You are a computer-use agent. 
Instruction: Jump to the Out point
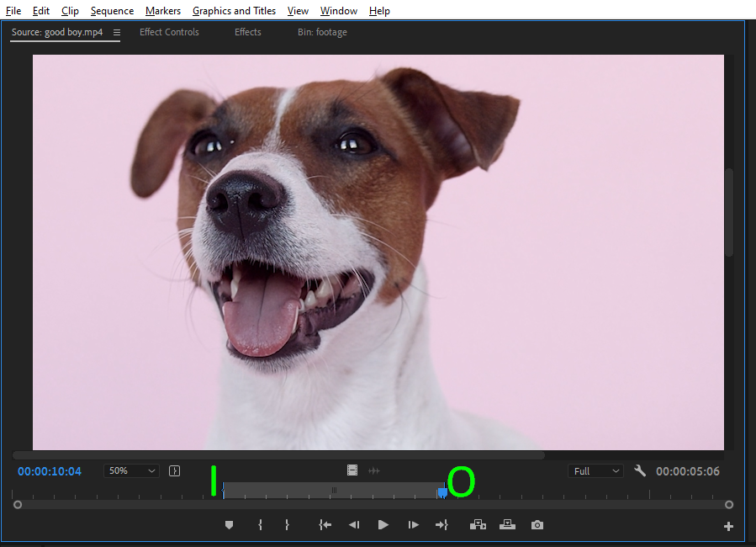(441, 525)
